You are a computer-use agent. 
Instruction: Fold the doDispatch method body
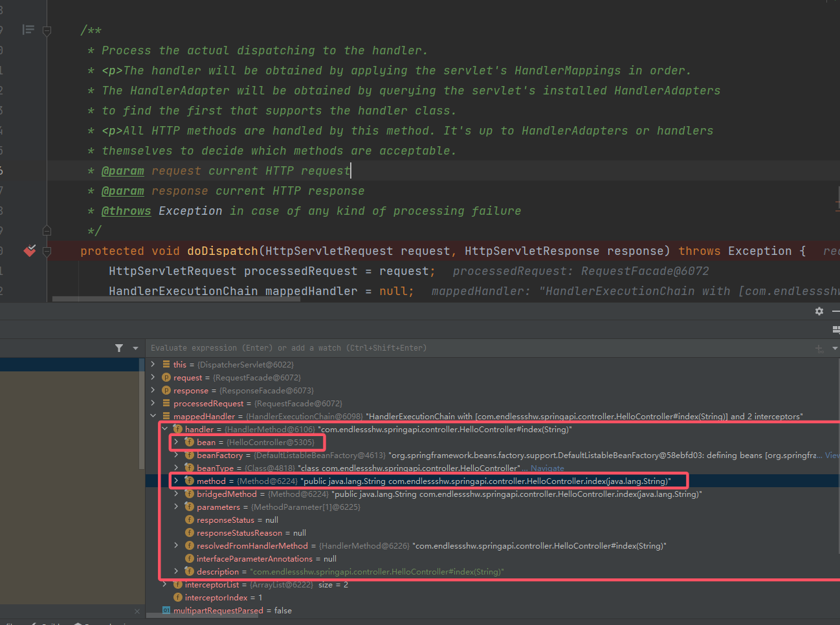coord(47,251)
